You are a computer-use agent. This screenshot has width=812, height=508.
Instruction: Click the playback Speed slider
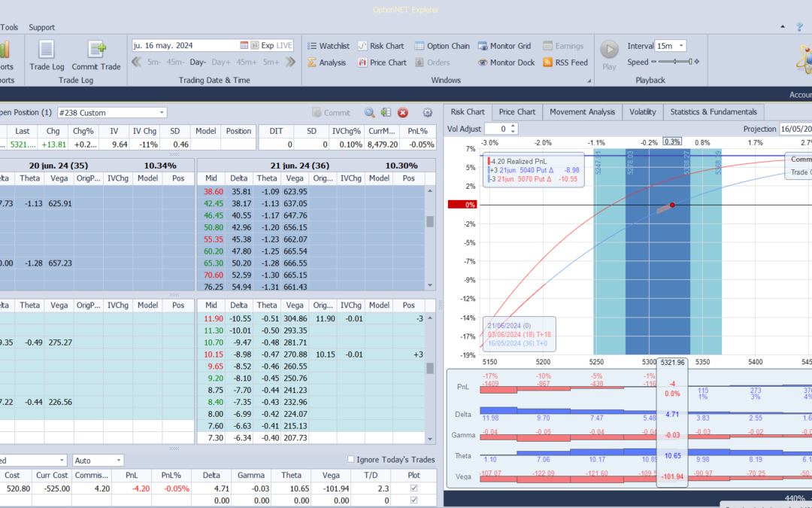pos(674,62)
